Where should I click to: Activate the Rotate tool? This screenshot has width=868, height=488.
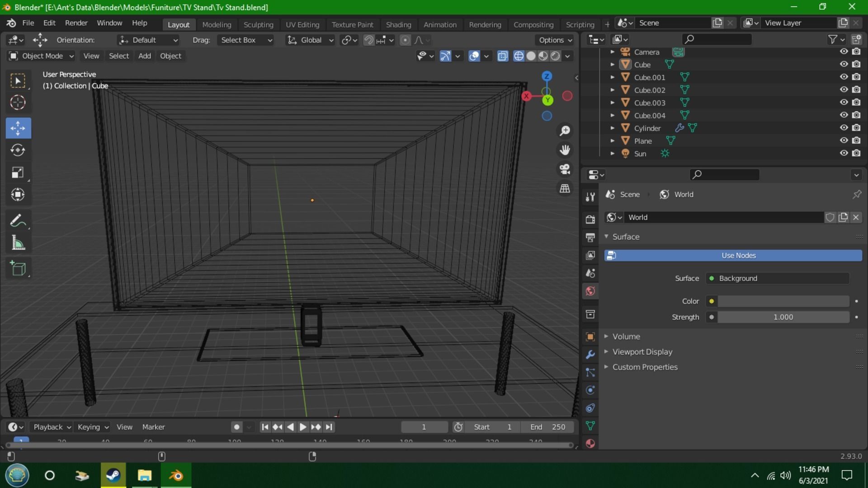[x=18, y=150]
